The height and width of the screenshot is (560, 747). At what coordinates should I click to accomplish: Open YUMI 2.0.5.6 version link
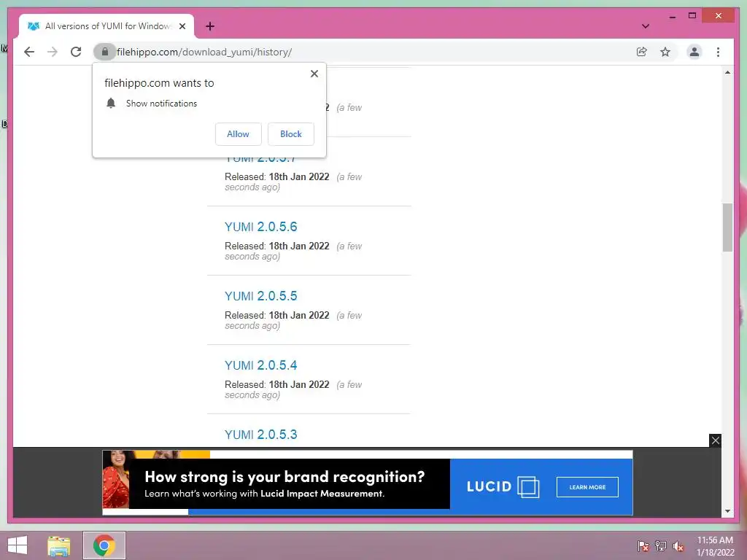260,227
